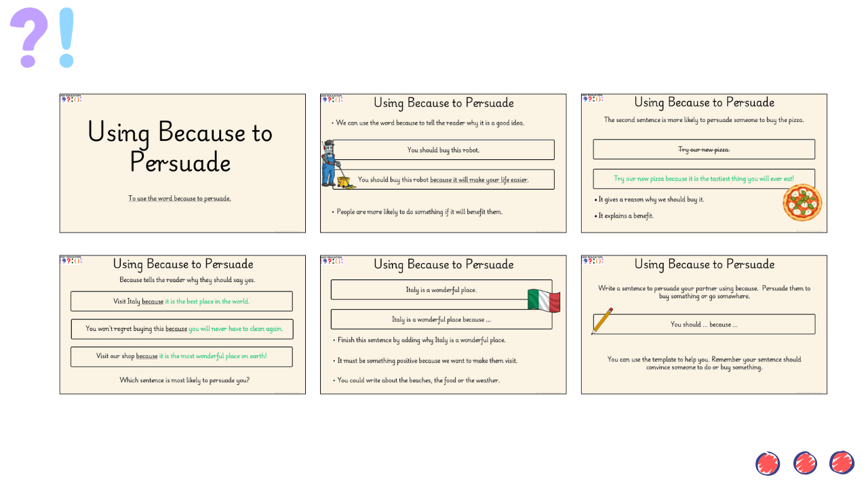Click the 'Visit our shop because' sentence box
This screenshot has width=868, height=488.
pos(182,357)
